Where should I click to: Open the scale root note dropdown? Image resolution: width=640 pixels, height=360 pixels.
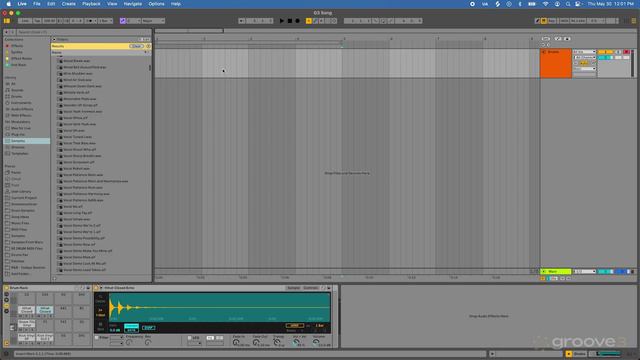click(134, 21)
